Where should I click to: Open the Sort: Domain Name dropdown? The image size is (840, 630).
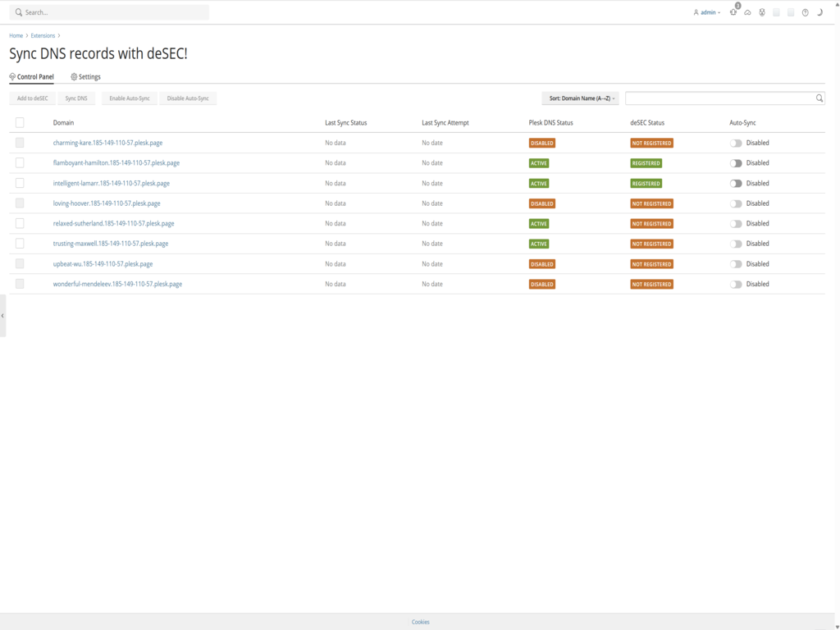[x=580, y=98]
